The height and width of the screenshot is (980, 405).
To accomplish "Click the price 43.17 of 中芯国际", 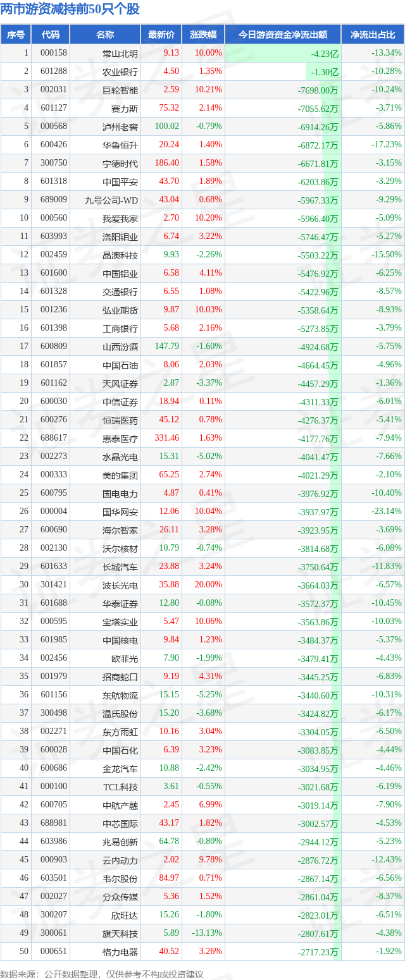I will tap(169, 823).
